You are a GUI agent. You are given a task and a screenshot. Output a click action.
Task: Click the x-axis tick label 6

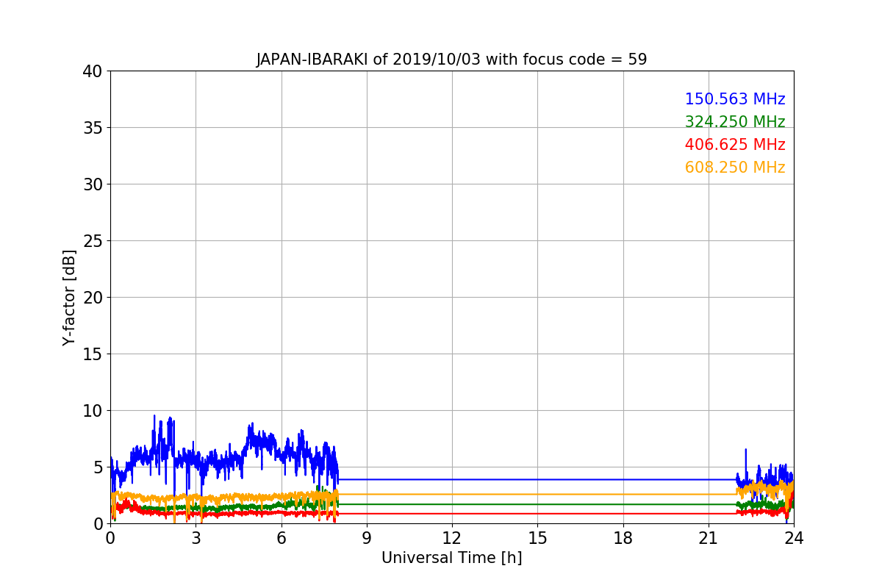pyautogui.click(x=281, y=538)
